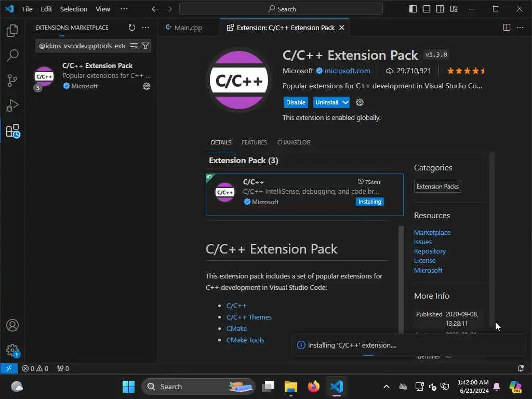Open the File menu

pyautogui.click(x=27, y=9)
